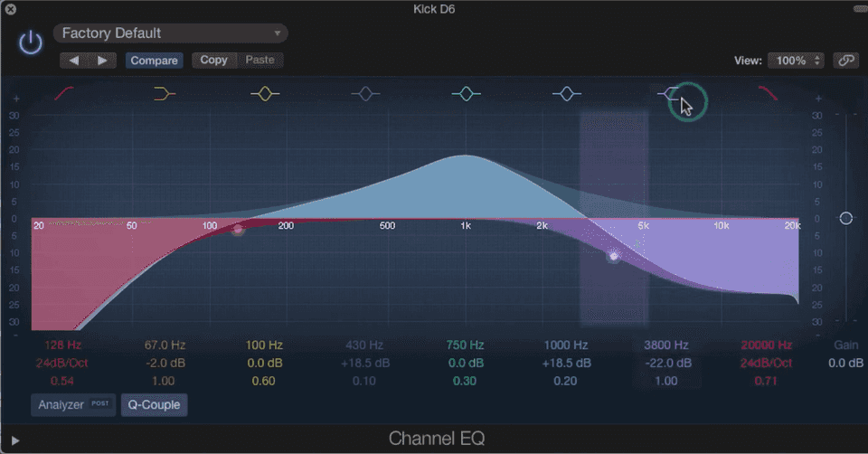
Task: Open the Factory Default preset dropdown
Action: click(x=170, y=33)
